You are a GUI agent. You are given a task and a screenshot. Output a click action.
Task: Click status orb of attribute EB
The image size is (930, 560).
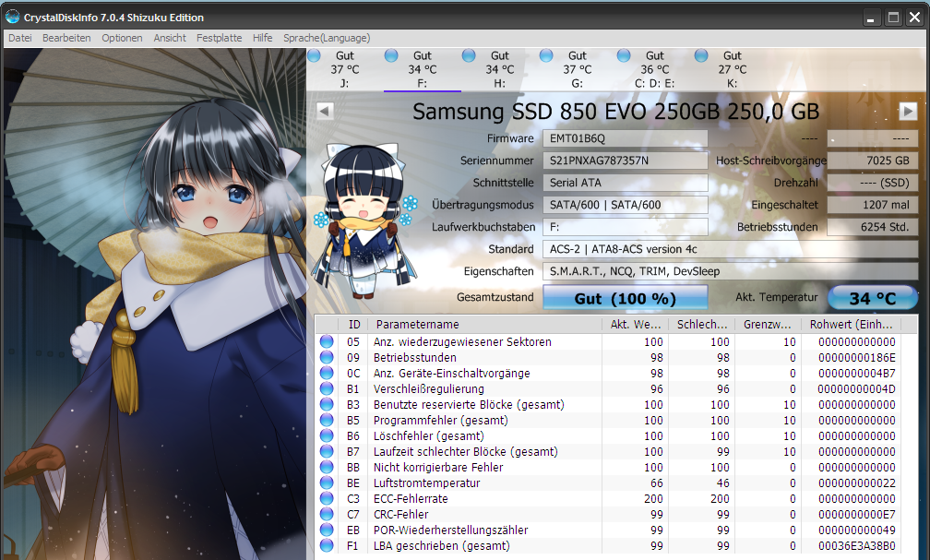(327, 530)
